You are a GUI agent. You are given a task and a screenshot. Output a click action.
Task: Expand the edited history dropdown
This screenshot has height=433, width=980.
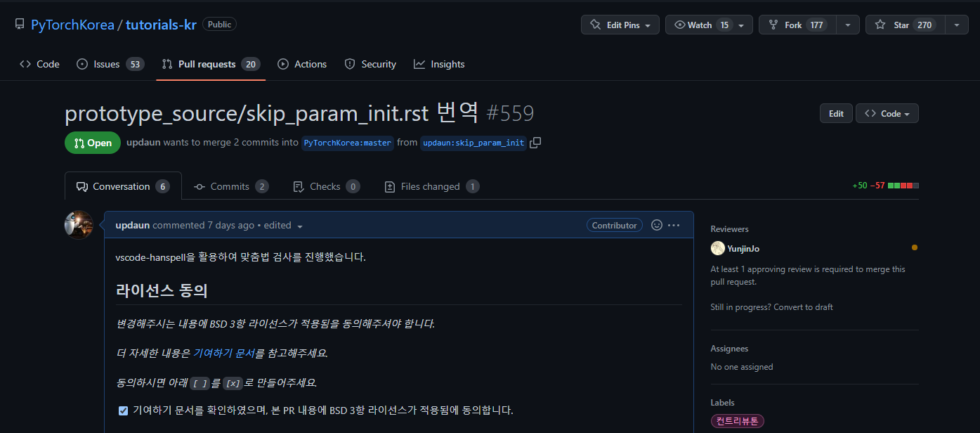[x=282, y=226]
